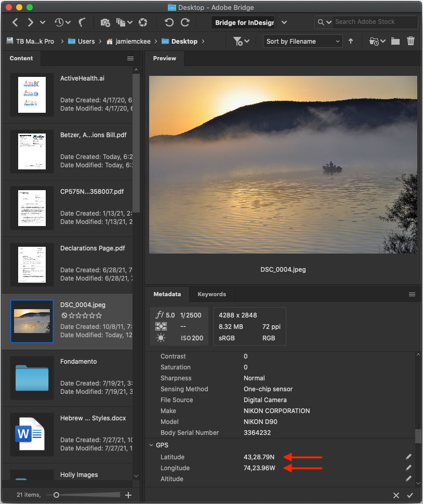Click the Boomerang return icon
The width and height of the screenshot is (423, 504).
click(82, 22)
